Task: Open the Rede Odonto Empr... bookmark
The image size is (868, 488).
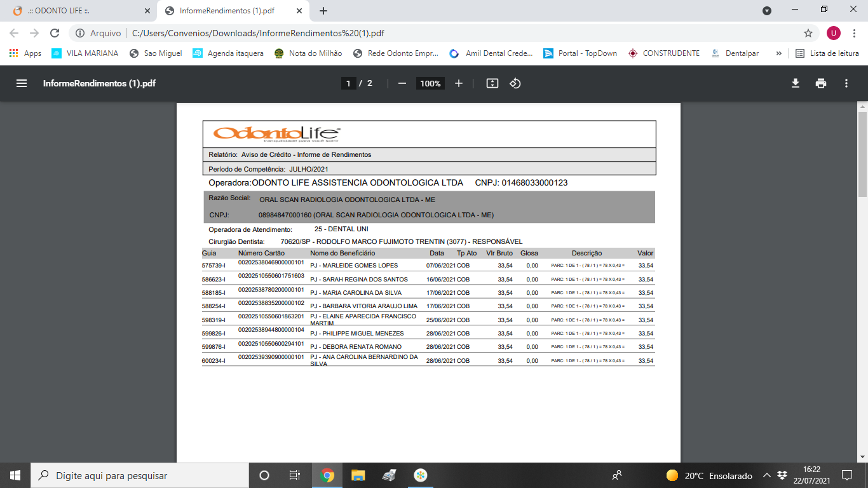Action: click(396, 53)
